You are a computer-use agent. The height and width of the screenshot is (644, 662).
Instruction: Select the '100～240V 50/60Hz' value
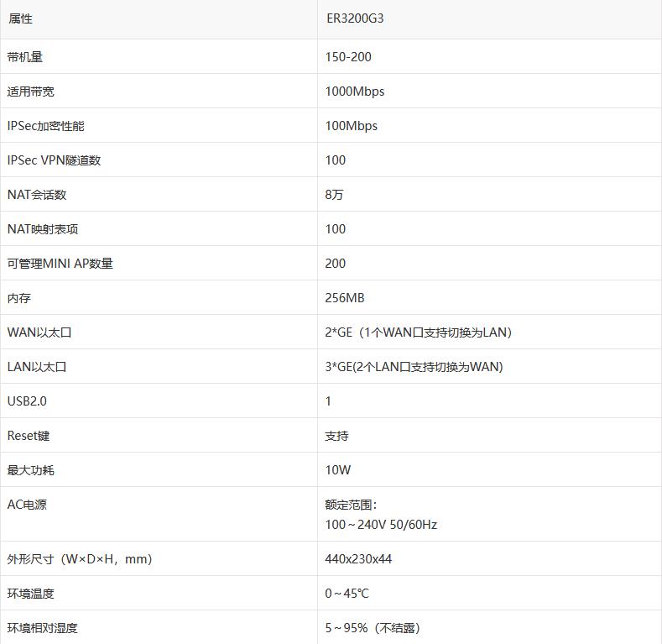pyautogui.click(x=381, y=525)
